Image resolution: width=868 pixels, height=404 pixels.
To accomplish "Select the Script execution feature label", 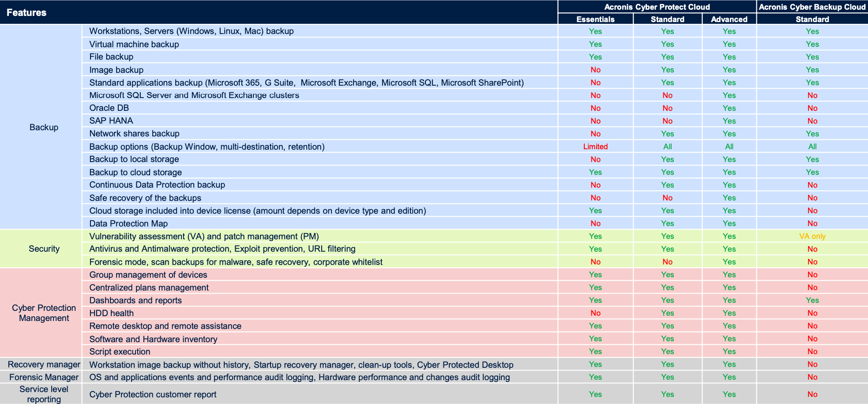I will tap(120, 351).
